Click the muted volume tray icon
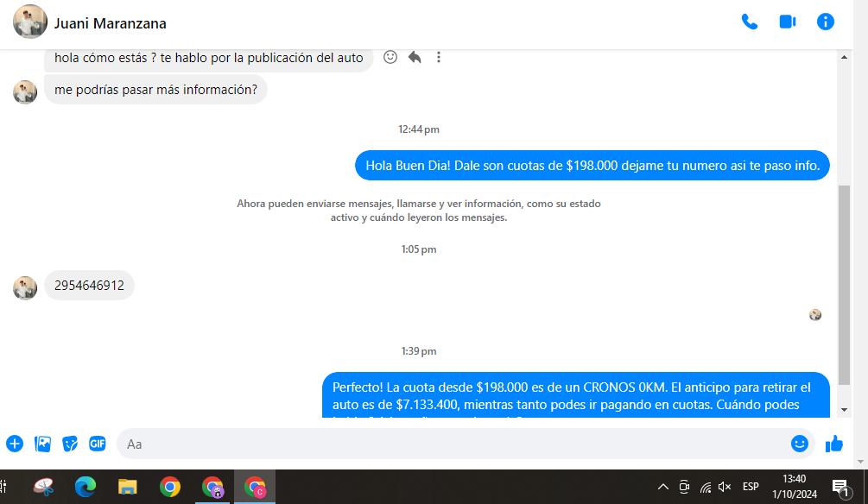Viewport: 868px width, 504px height. coord(725,487)
